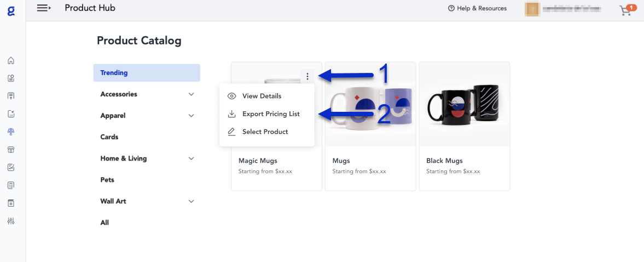Click the pencil icon beside Select Product
644x262 pixels.
click(231, 132)
